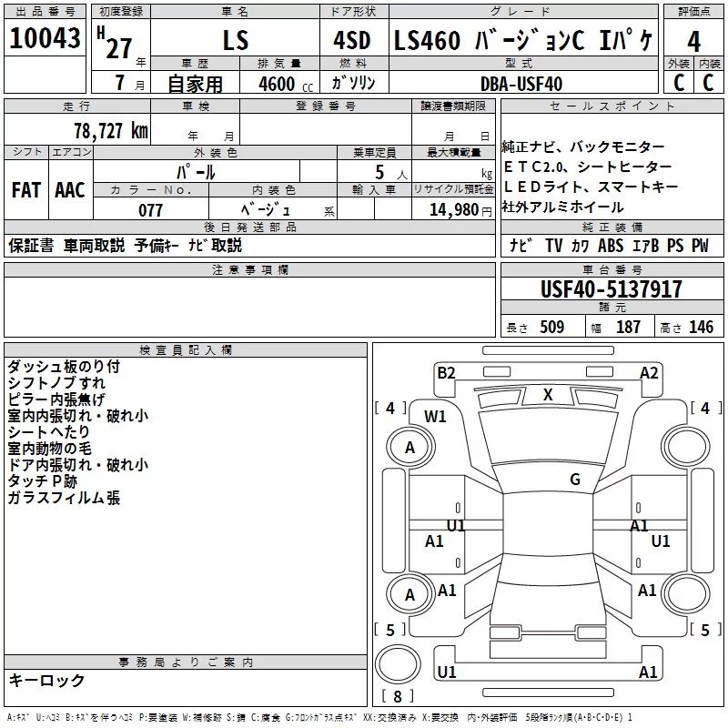Click X mark on the windshield
728x728 pixels.
click(x=548, y=395)
